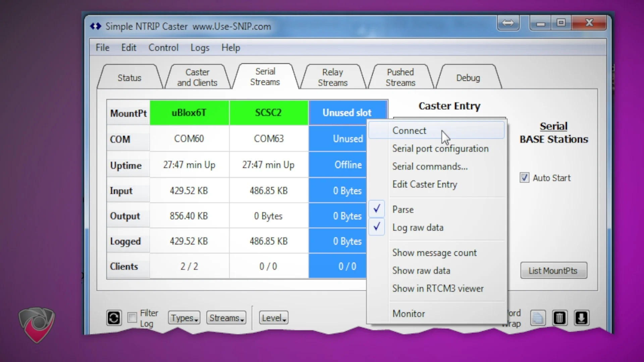Switch to Caster and Clients tab
This screenshot has width=644, height=362.
(x=197, y=77)
